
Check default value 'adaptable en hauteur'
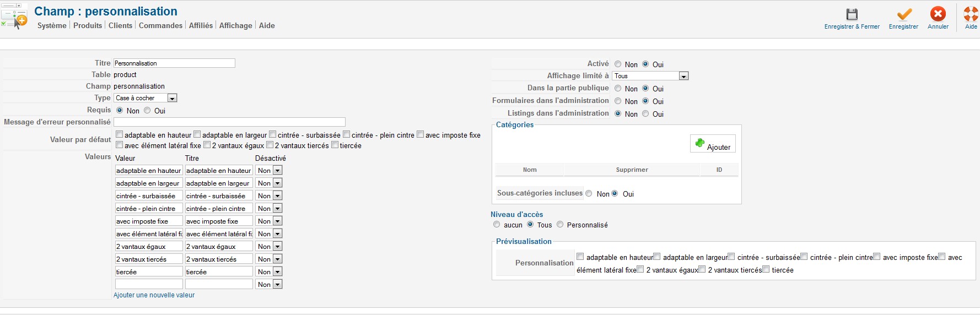coord(119,134)
